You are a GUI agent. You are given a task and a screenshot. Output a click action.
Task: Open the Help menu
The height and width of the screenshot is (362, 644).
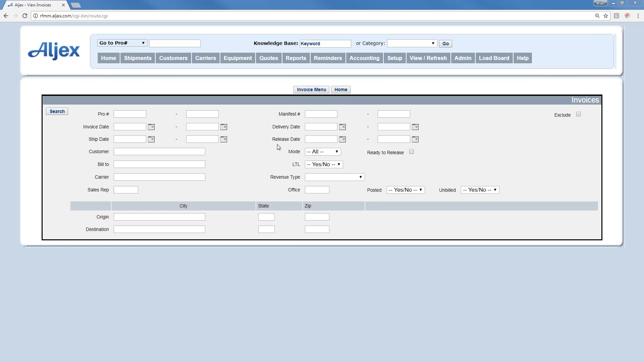pyautogui.click(x=523, y=58)
